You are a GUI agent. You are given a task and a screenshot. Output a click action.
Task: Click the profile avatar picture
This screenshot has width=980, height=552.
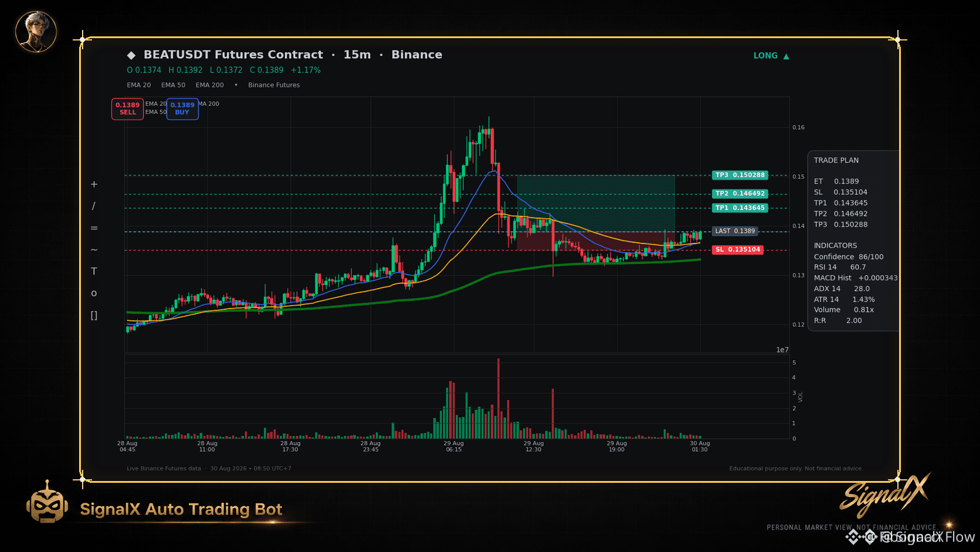point(36,31)
